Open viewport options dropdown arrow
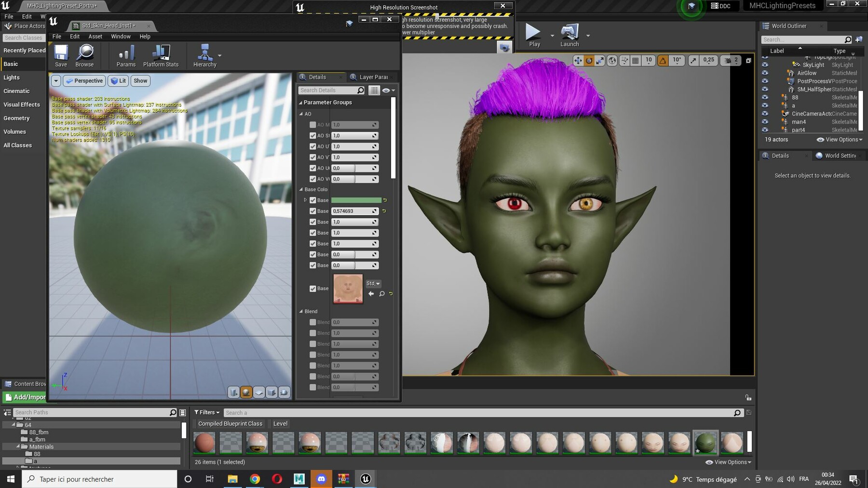The image size is (868, 488). (x=56, y=81)
